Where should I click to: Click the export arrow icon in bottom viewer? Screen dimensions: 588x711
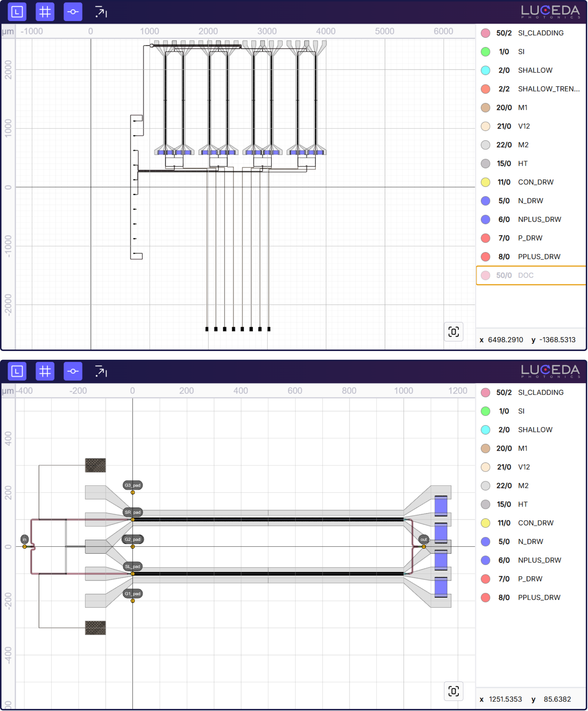pyautogui.click(x=101, y=371)
